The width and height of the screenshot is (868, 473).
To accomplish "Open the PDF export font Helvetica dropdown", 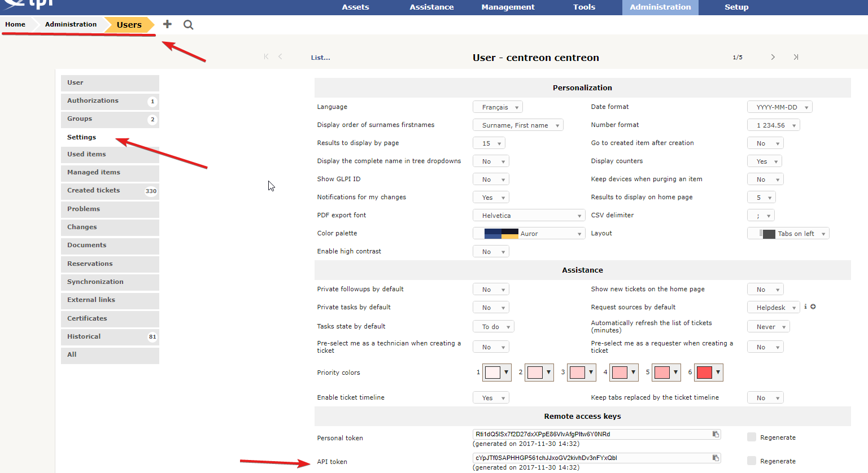I will [x=529, y=216].
